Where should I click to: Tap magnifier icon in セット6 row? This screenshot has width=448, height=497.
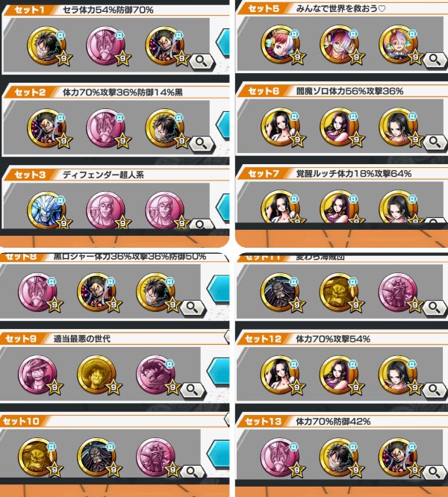click(435, 143)
